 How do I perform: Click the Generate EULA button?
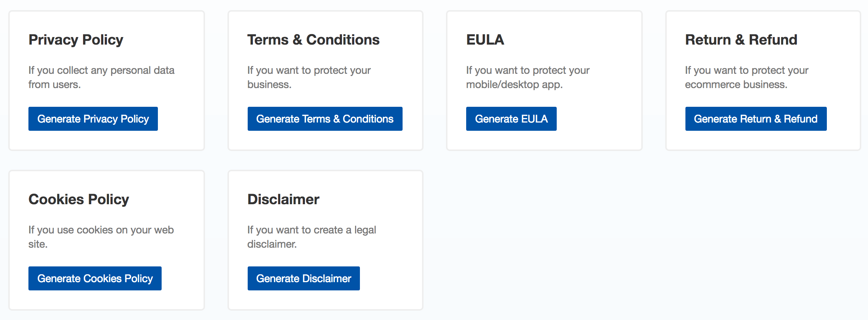point(511,119)
